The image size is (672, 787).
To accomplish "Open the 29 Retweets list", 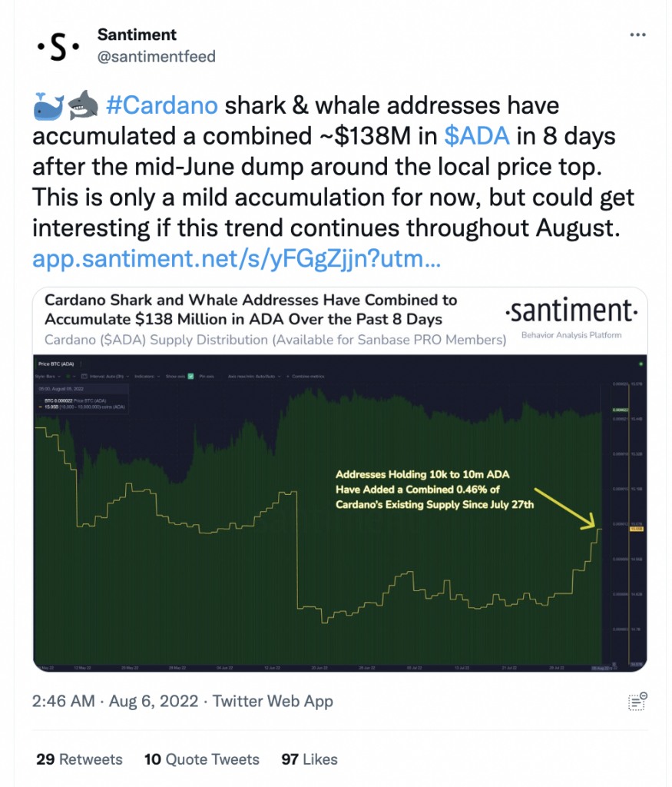I will [x=79, y=759].
